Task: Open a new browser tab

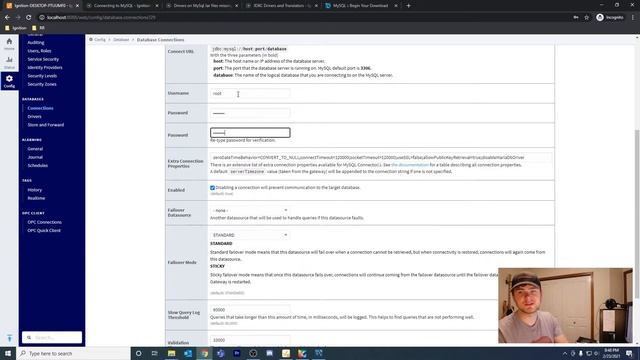Action: (x=408, y=6)
